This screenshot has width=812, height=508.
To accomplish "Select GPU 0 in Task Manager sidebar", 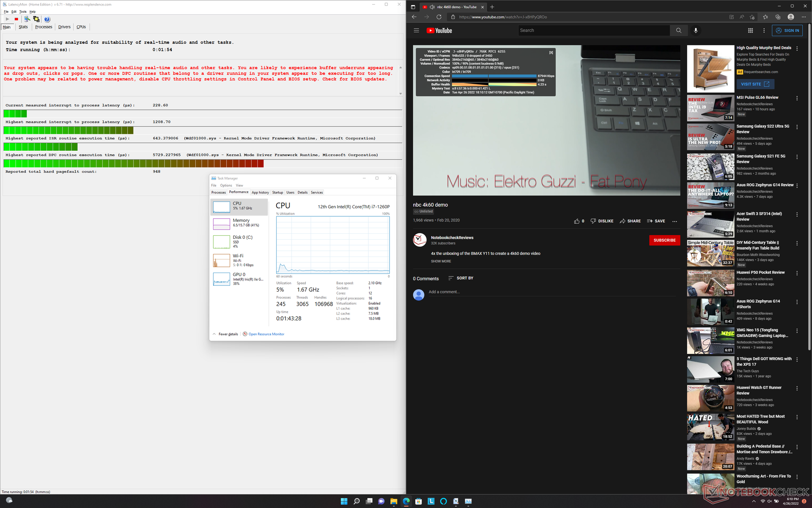I will [x=239, y=279].
